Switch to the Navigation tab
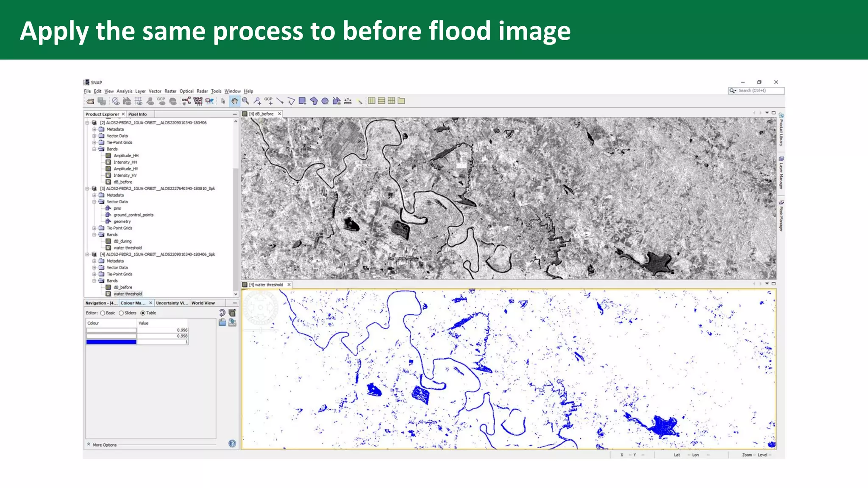The image size is (868, 488). pos(101,303)
